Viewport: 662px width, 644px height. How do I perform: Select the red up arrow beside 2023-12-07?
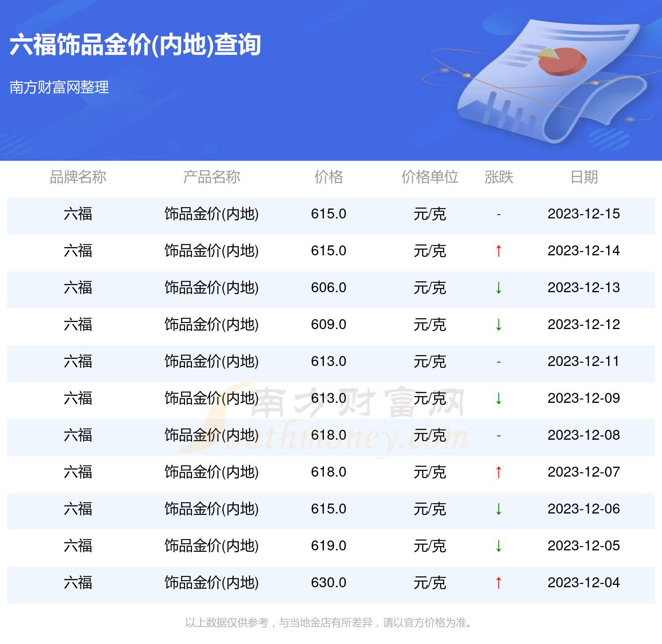[x=499, y=471]
